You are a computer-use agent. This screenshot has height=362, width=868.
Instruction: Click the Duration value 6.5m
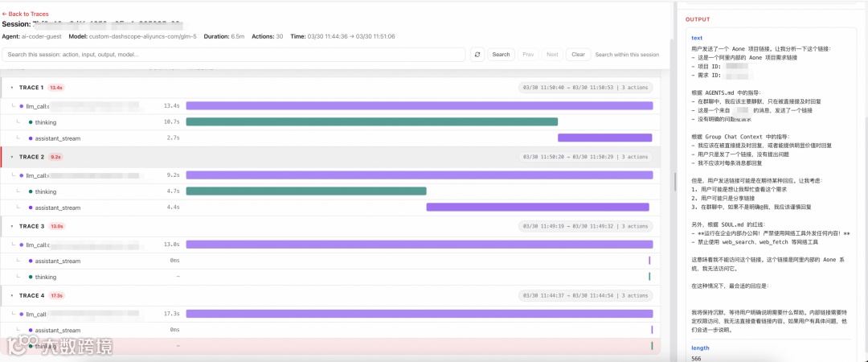tap(239, 36)
